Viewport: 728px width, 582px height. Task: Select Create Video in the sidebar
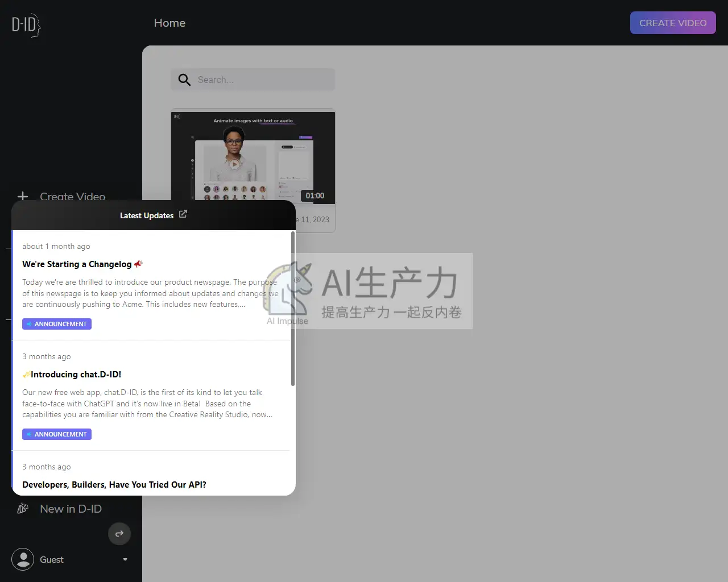pos(72,197)
